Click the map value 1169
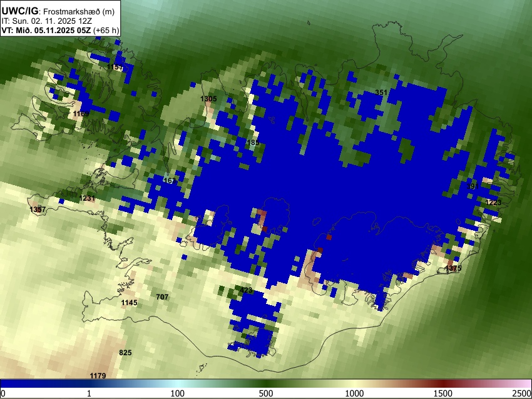This screenshot has height=399, width=532. 81,114
